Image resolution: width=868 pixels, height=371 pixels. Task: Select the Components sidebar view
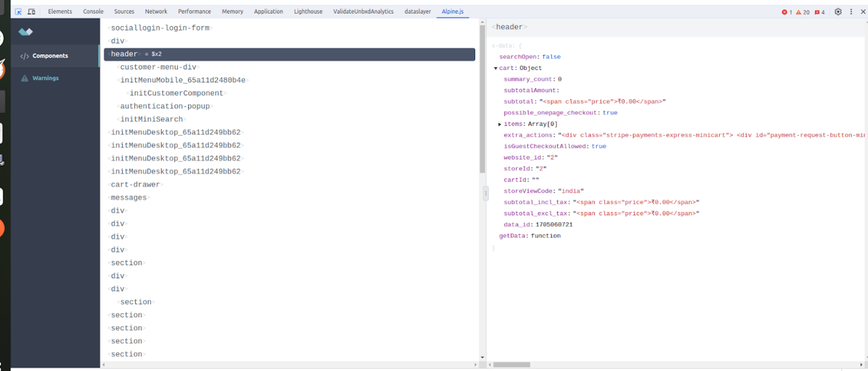click(x=50, y=56)
